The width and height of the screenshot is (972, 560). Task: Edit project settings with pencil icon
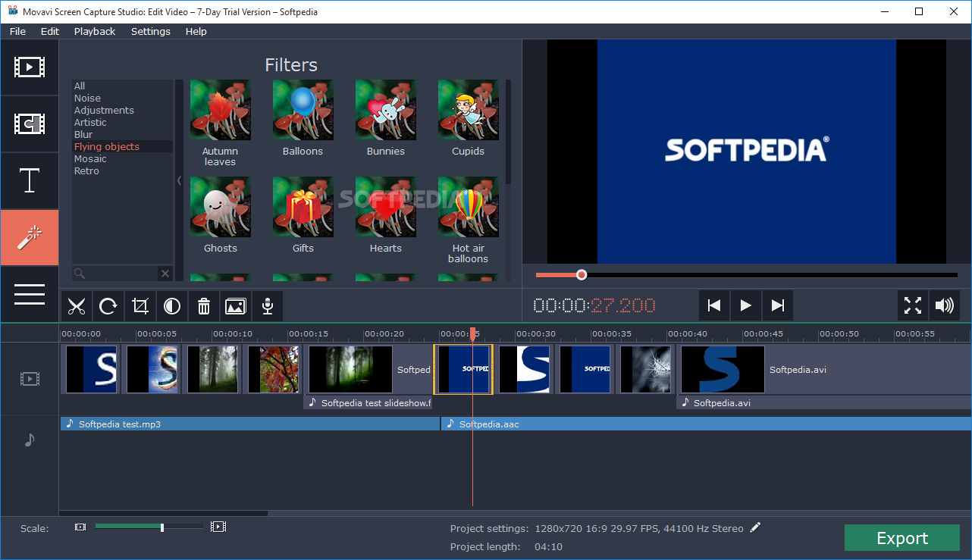click(755, 527)
